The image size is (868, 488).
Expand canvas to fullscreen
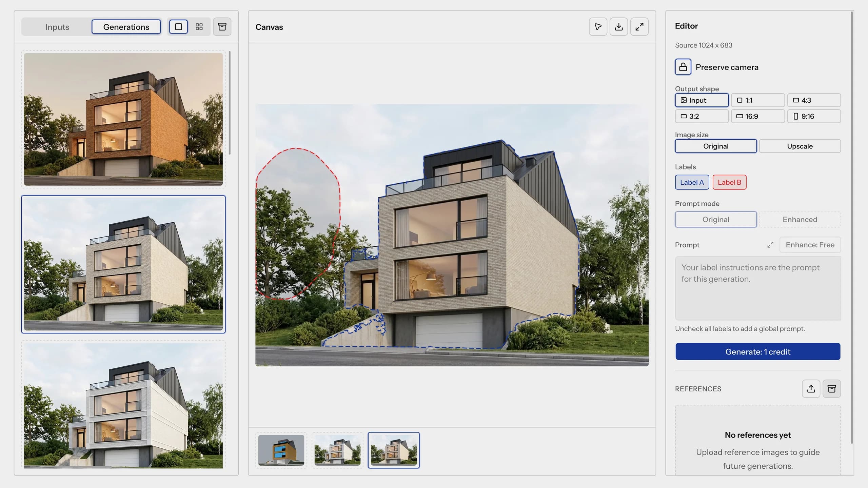(639, 27)
